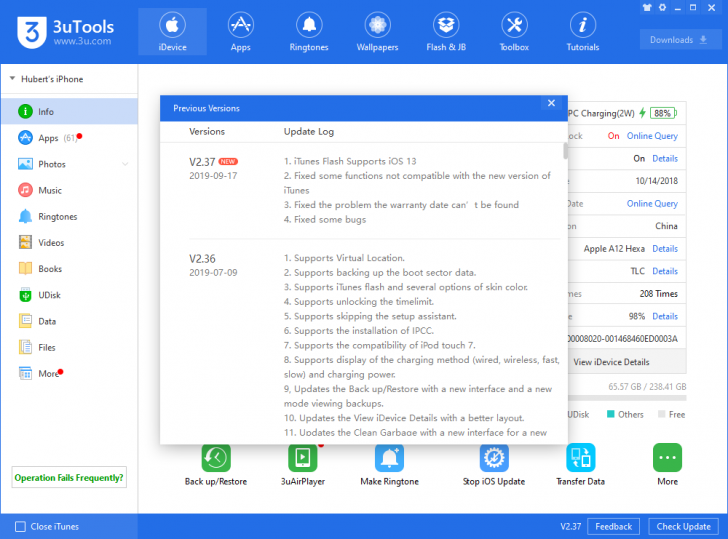Image resolution: width=728 pixels, height=539 pixels.
Task: Click Details link next to On
Action: coord(665,158)
